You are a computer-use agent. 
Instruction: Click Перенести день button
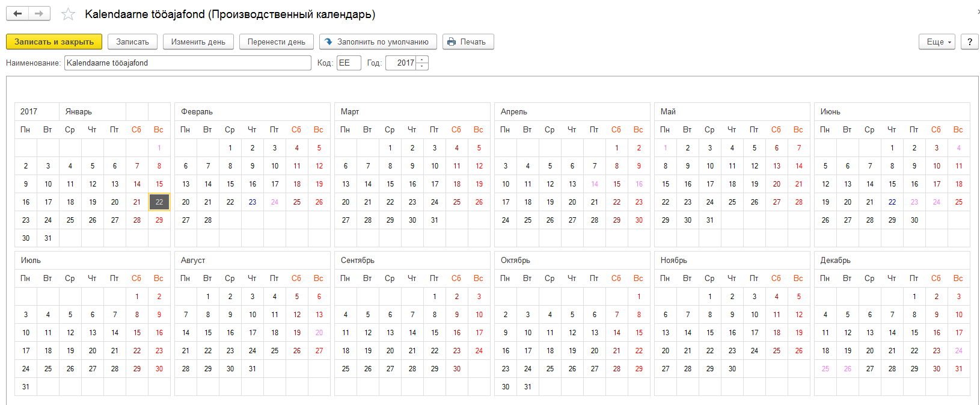(276, 42)
